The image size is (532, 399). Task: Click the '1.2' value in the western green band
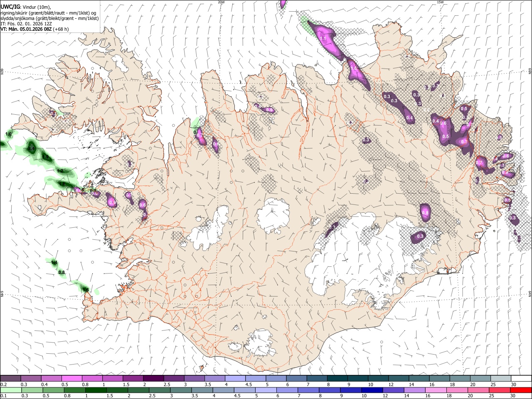(x=60, y=171)
